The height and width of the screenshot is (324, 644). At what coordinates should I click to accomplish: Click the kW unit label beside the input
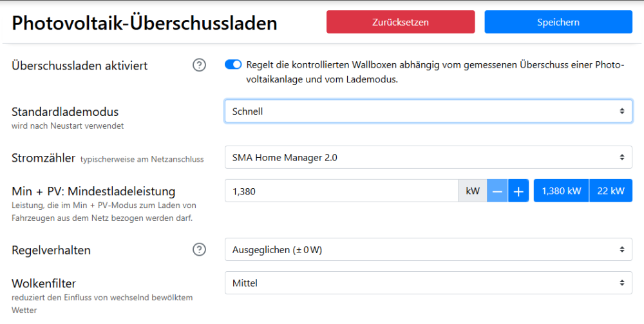click(x=472, y=191)
